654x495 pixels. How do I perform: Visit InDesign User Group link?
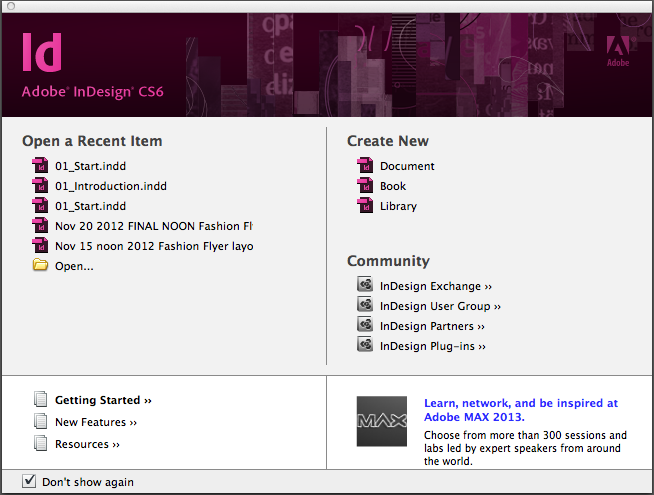pos(440,307)
